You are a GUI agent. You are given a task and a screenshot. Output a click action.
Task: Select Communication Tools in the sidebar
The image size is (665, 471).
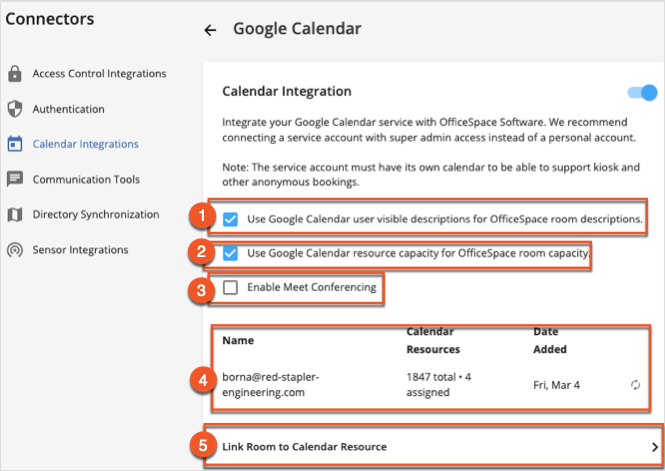[86, 180]
